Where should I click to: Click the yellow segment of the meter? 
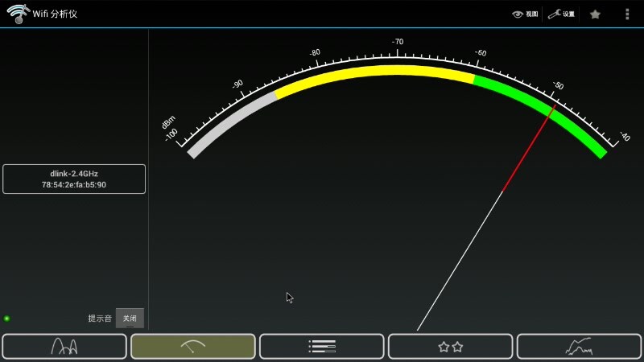click(374, 72)
